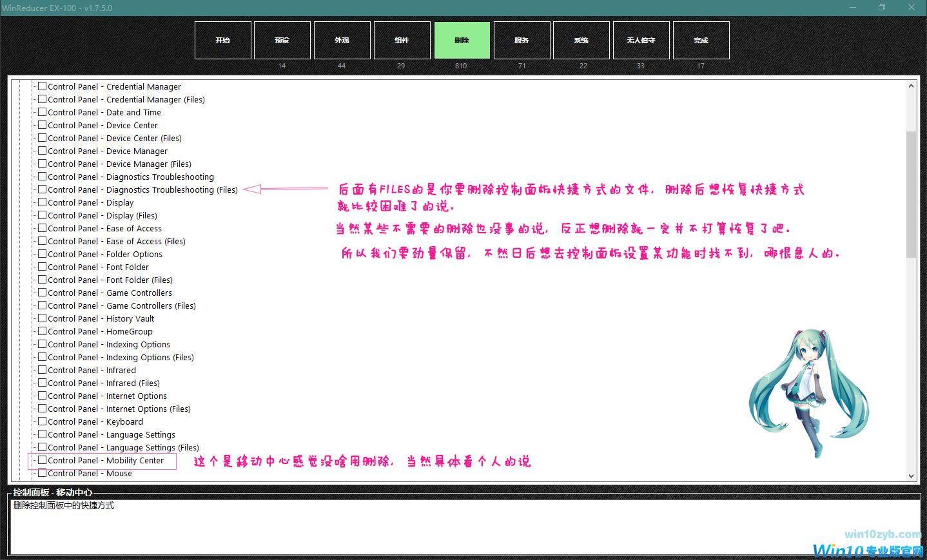
Task: Switch to the 完成 tab
Action: tap(701, 40)
